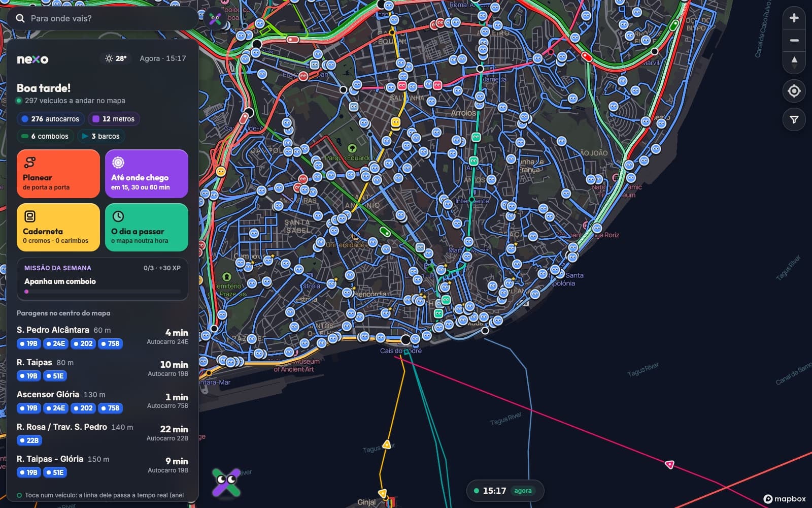
Task: Click the 51E badge under R. Taipas 80 m
Action: pos(55,376)
